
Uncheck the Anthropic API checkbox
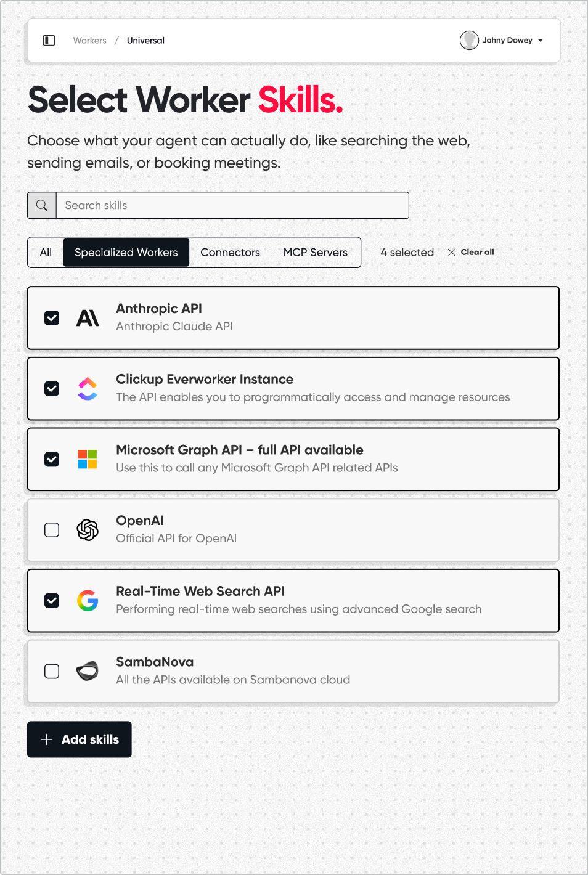[x=52, y=318]
